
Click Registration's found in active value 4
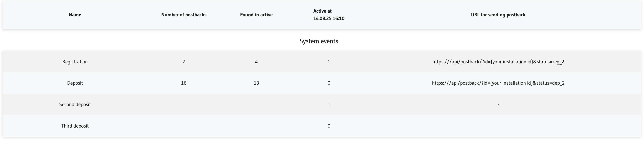(256, 62)
